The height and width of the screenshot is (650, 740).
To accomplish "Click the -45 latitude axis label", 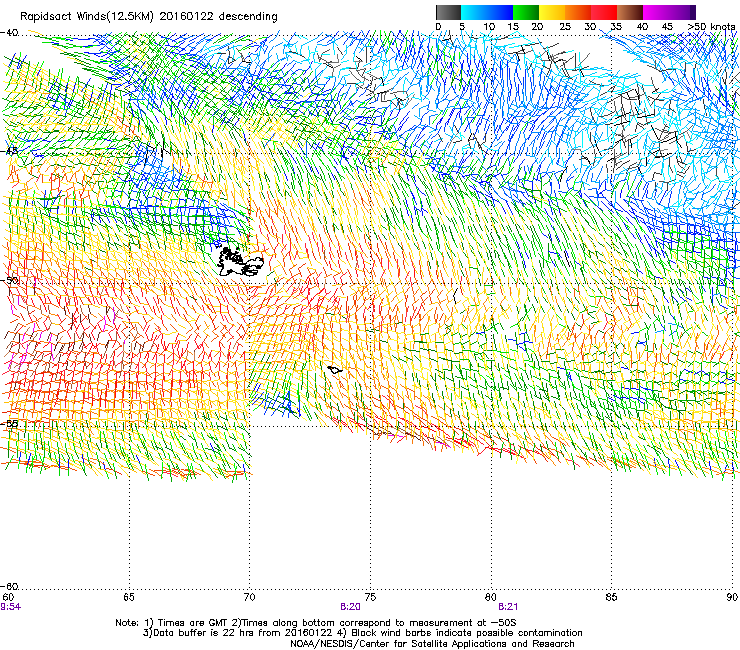I will 9,151.
